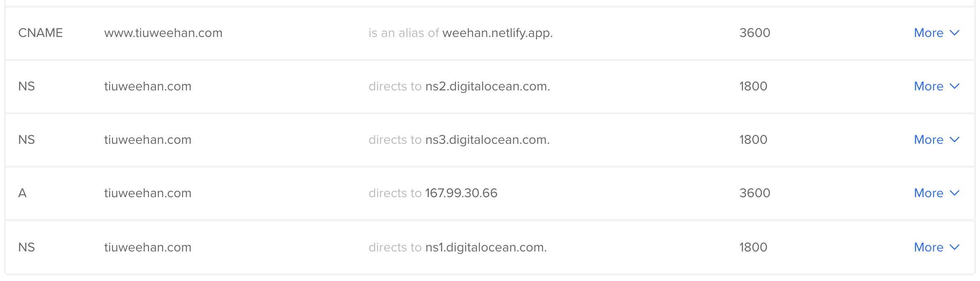Click the weehan.netlify.app. alias value
The image size is (980, 281).
point(497,33)
